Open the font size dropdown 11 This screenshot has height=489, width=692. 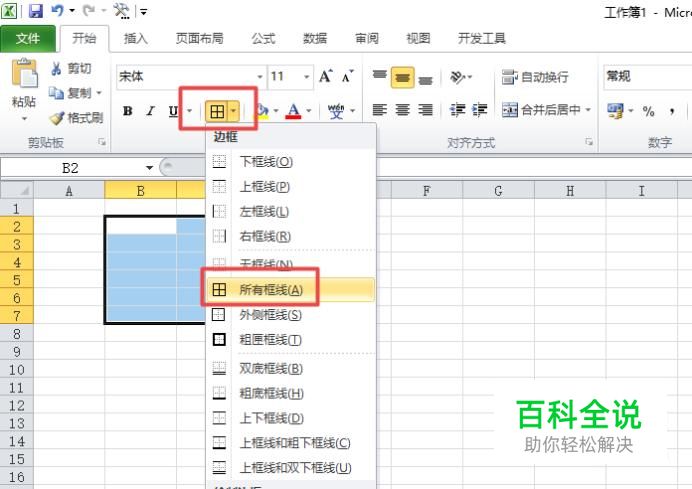[306, 77]
